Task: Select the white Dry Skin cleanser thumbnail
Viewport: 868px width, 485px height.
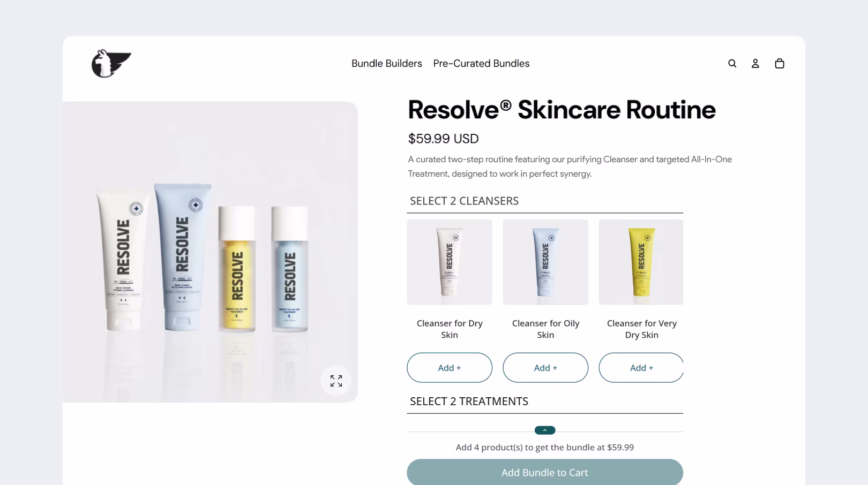Action: click(450, 262)
